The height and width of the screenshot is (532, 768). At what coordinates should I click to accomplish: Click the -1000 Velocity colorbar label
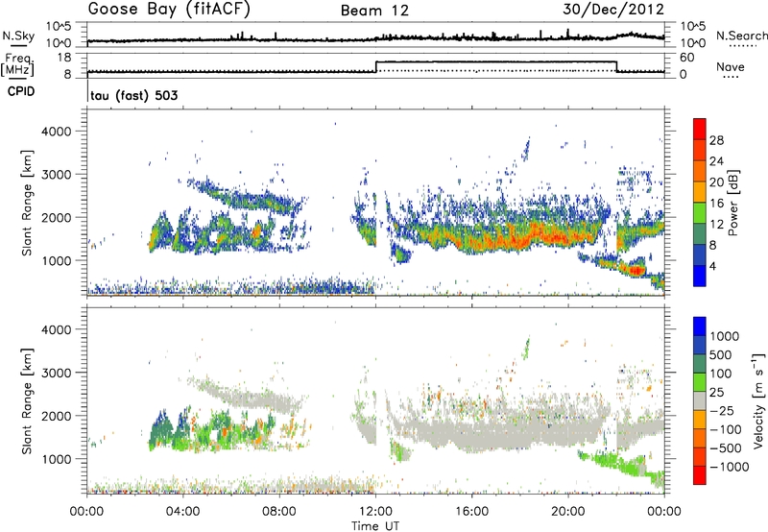[x=729, y=467]
